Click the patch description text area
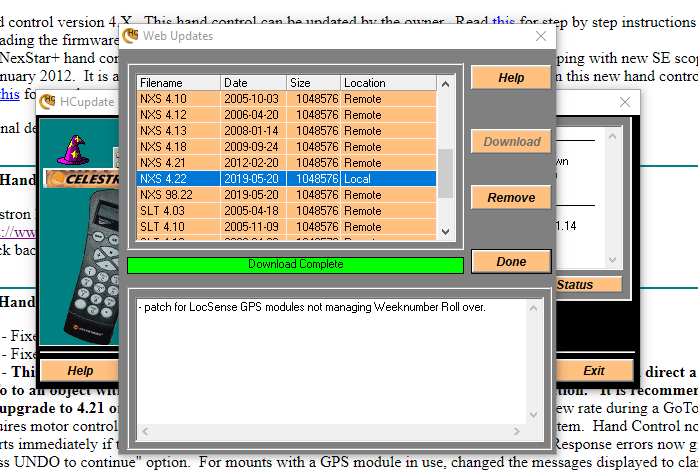Image resolution: width=698 pixels, height=470 pixels. [332, 361]
